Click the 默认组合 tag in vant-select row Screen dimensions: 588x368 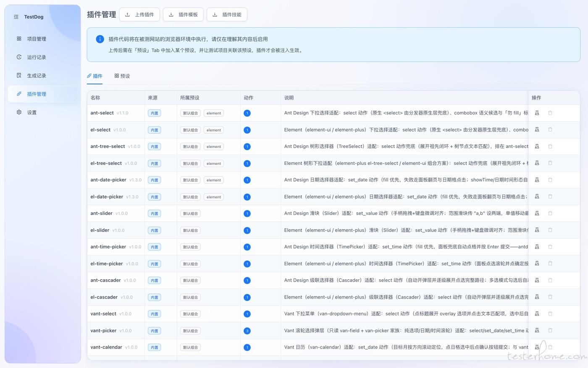[190, 314]
